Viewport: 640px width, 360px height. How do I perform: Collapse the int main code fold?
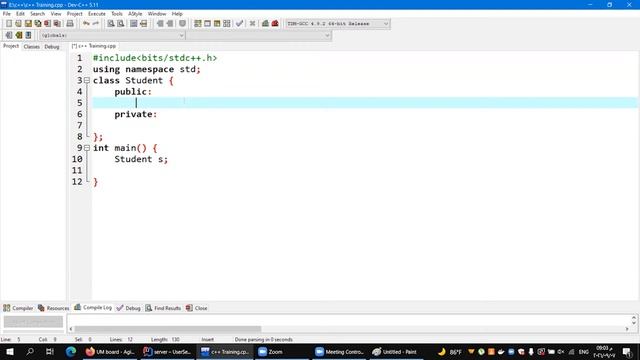(87, 148)
